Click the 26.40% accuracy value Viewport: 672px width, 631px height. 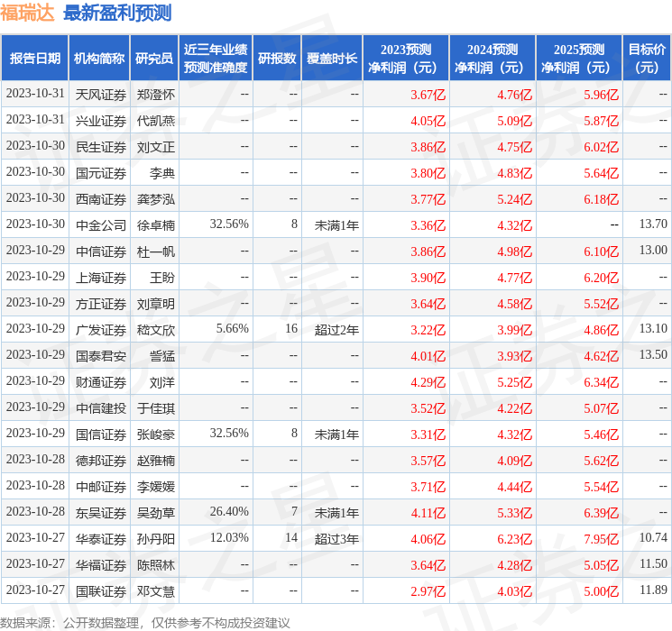pos(229,511)
